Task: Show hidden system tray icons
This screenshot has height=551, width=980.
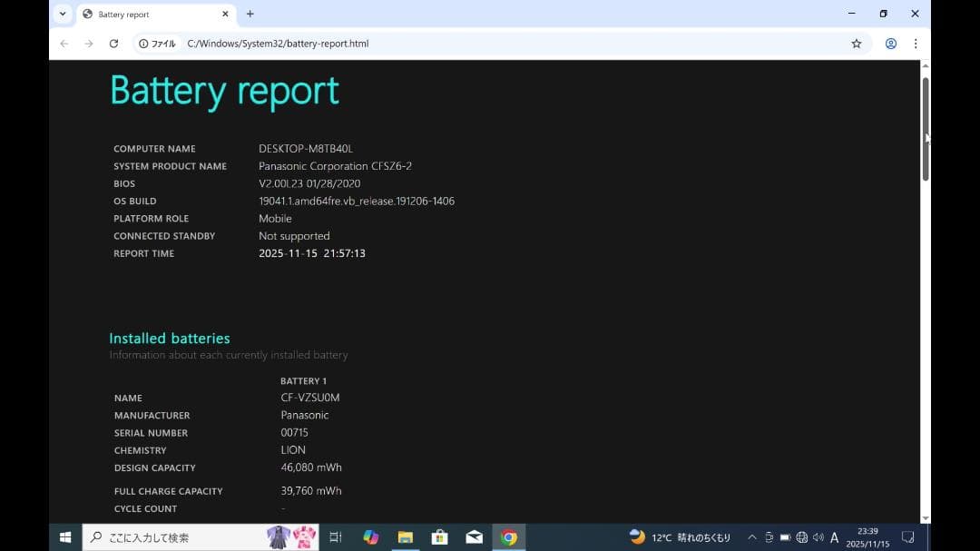Action: point(751,537)
